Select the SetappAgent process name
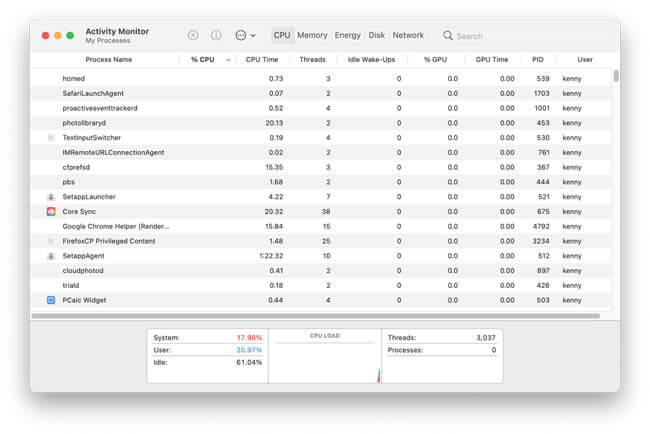The height and width of the screenshot is (434, 650). click(83, 256)
